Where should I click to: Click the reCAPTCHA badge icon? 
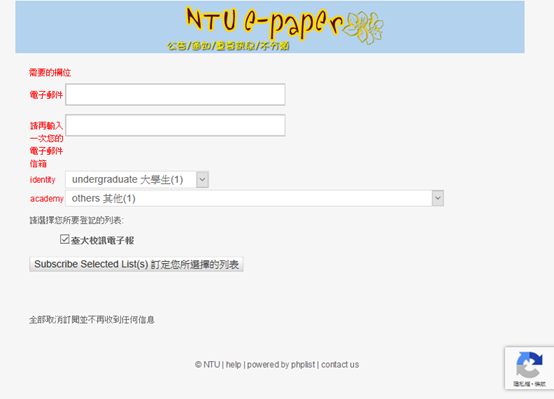529,365
